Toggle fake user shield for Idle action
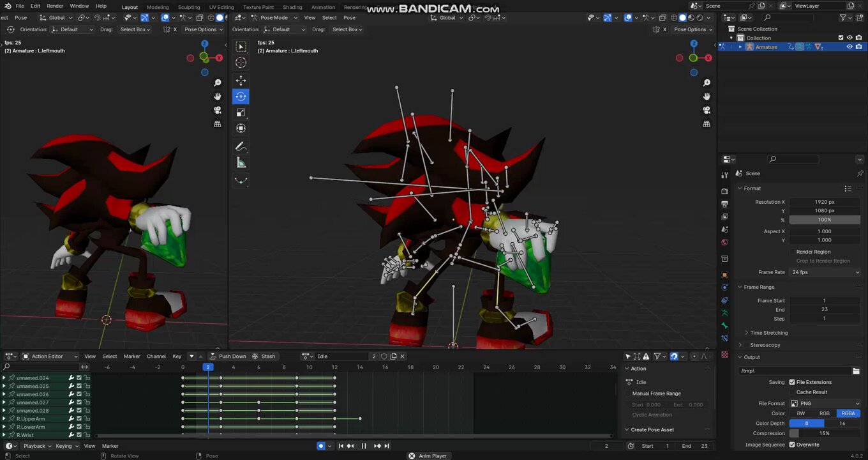 pyautogui.click(x=384, y=356)
